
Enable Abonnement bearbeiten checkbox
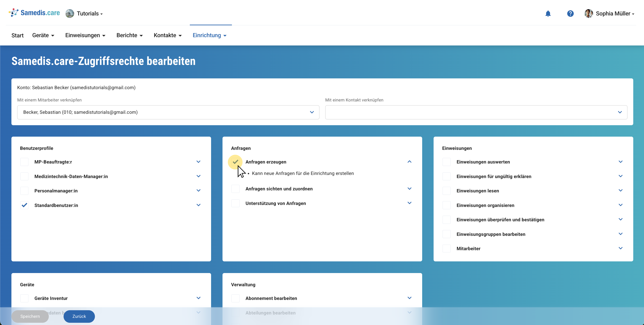click(235, 298)
